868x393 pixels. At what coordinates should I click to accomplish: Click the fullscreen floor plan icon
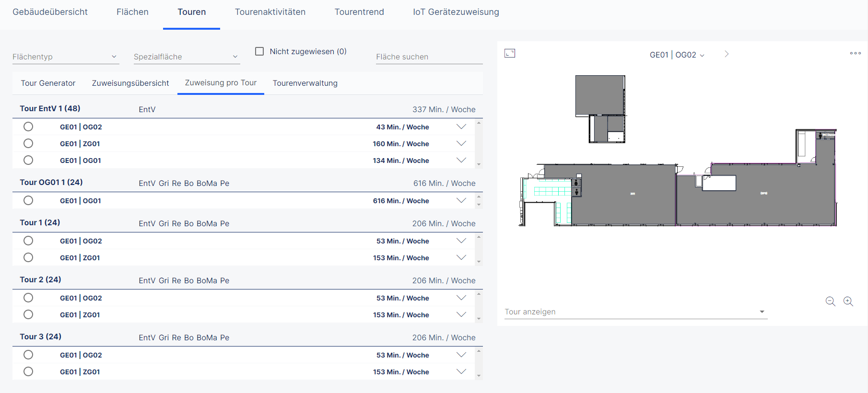(510, 53)
